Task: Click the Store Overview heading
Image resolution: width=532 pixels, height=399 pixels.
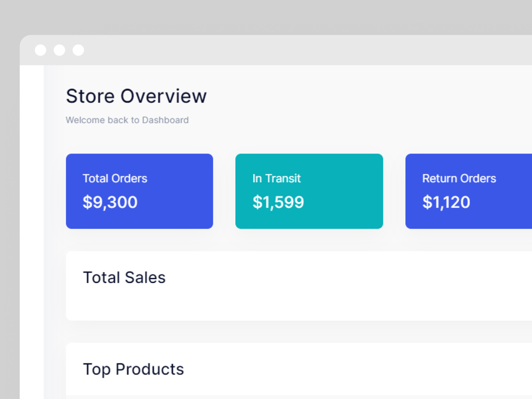Action: (136, 96)
